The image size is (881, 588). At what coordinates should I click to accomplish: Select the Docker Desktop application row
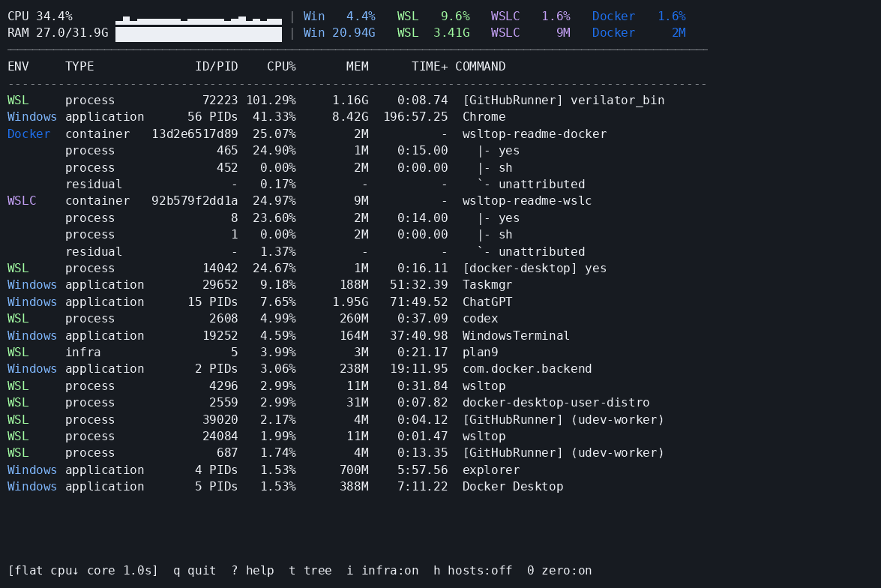click(286, 487)
